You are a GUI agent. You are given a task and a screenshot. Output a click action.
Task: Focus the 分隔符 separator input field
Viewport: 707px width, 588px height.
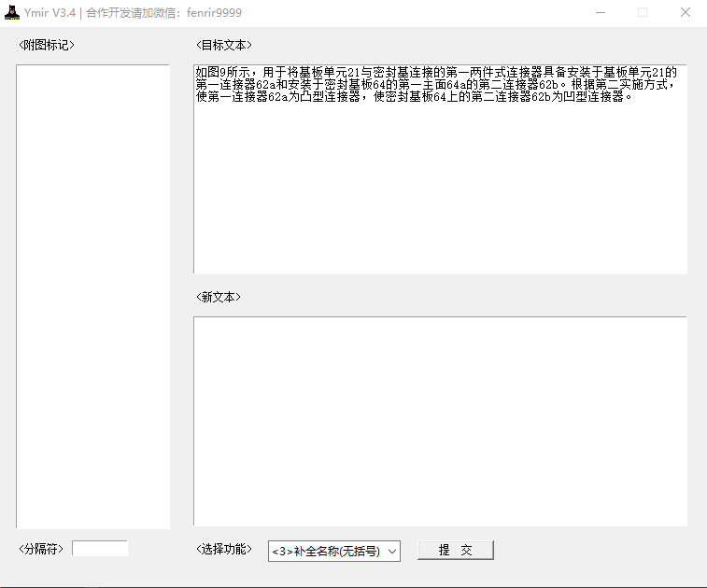100,549
